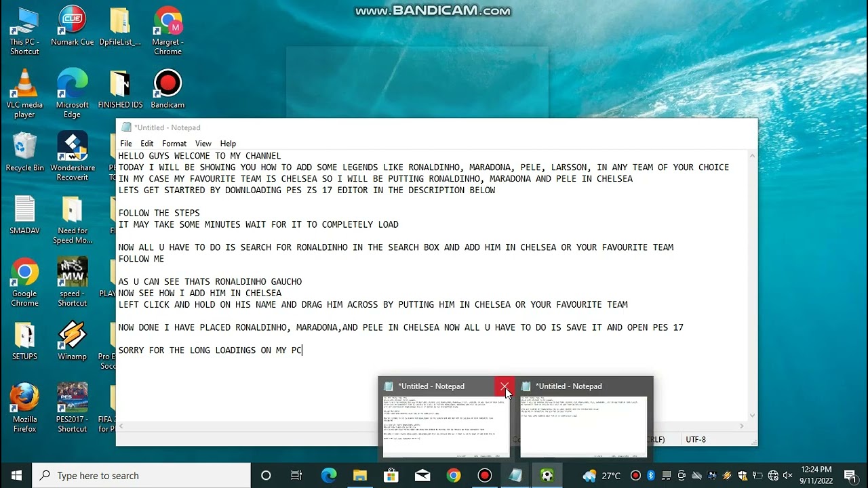Select the DpFileList desktop folder

121,27
